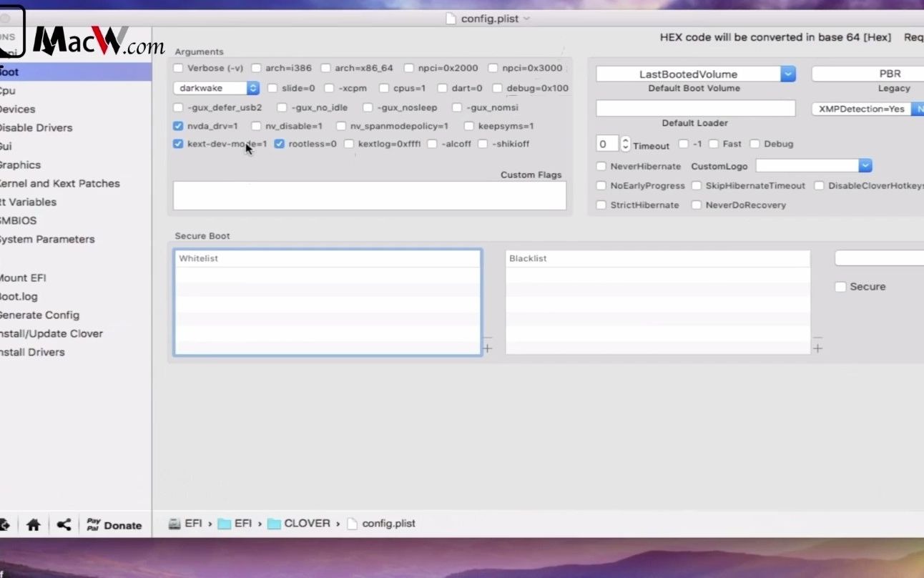This screenshot has width=924, height=578.
Task: Enable arch=x86_64 checkbox
Action: [x=325, y=68]
